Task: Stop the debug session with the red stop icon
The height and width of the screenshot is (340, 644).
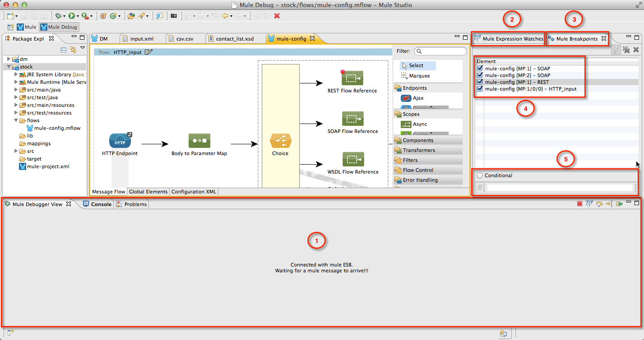Action: click(x=579, y=203)
